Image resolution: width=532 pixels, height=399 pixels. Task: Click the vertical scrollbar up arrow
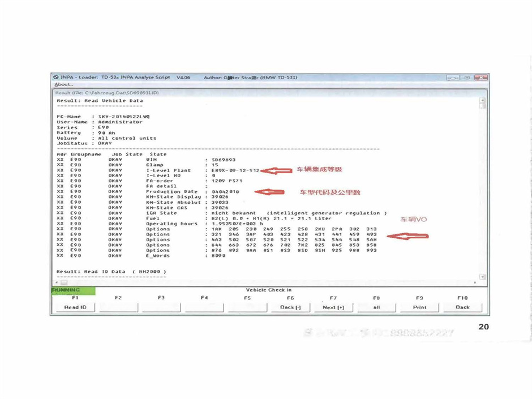click(482, 100)
